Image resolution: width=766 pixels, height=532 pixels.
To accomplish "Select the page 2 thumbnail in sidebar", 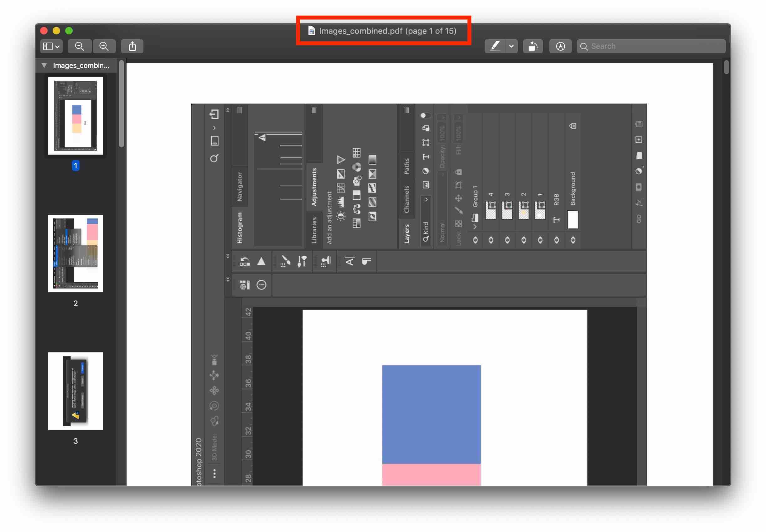I will tap(75, 253).
